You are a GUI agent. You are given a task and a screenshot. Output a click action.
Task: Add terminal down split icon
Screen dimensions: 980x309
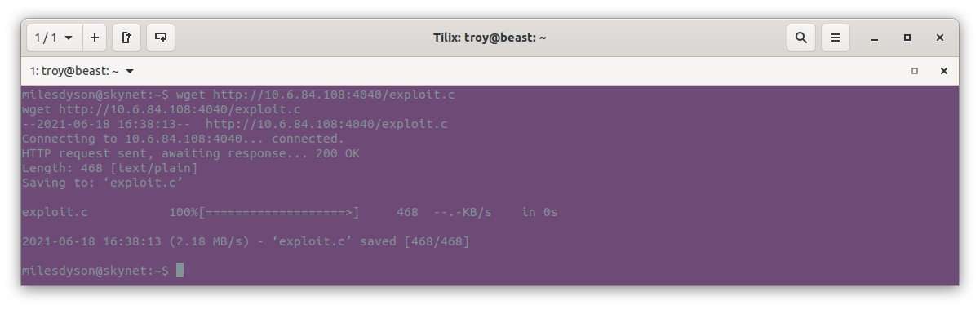pos(161,38)
